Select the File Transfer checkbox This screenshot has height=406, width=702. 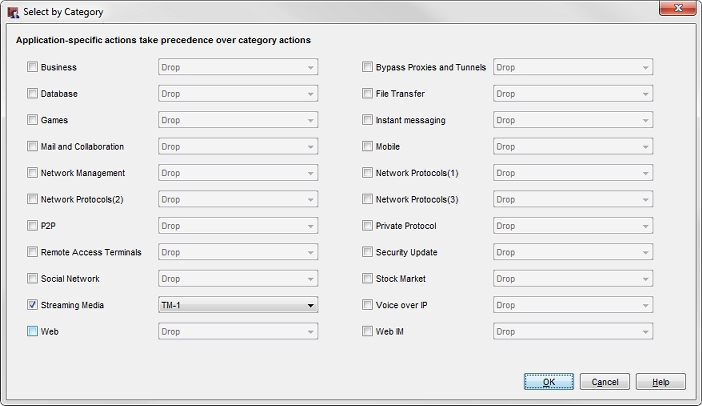tap(368, 94)
